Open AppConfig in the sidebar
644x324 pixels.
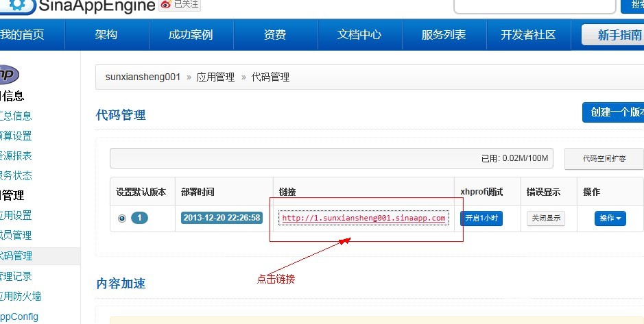coord(19,316)
